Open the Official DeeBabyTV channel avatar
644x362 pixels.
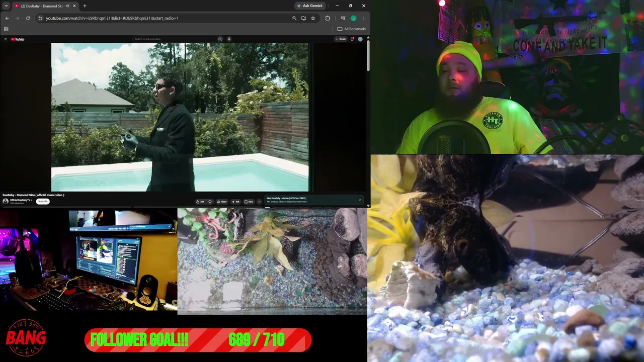tap(6, 201)
